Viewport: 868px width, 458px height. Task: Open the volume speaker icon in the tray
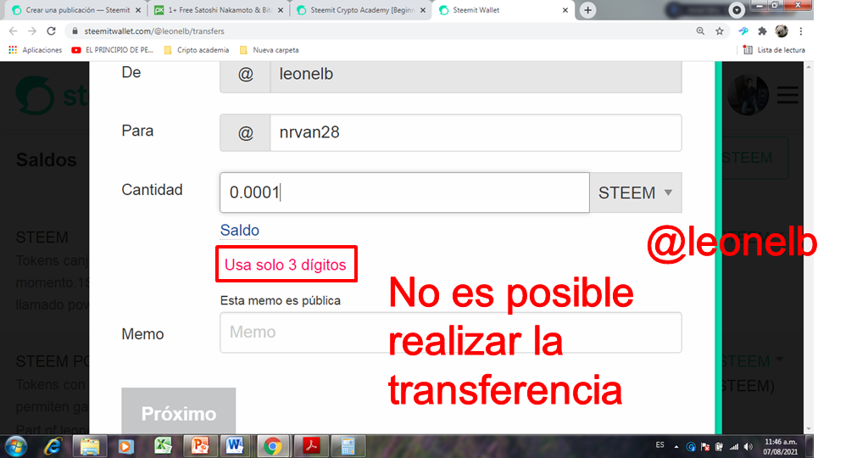pyautogui.click(x=748, y=446)
